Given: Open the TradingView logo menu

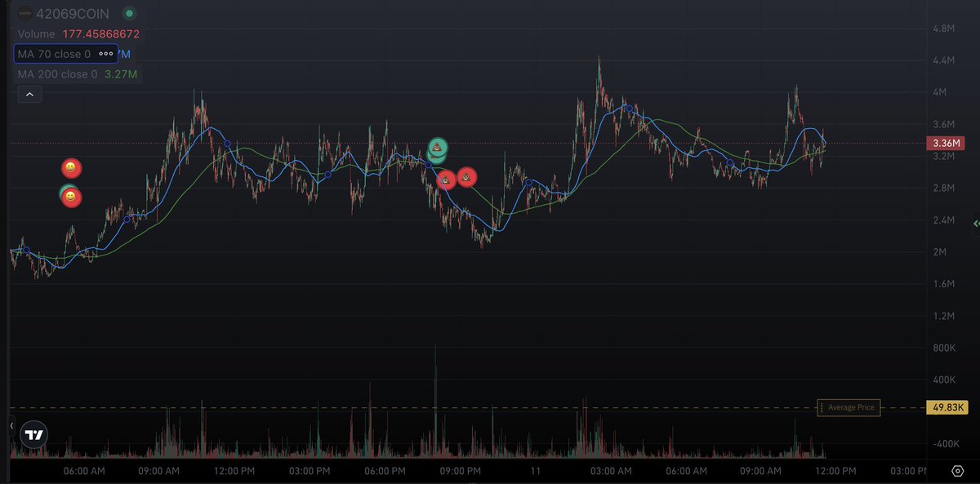Looking at the screenshot, I should pyautogui.click(x=32, y=435).
